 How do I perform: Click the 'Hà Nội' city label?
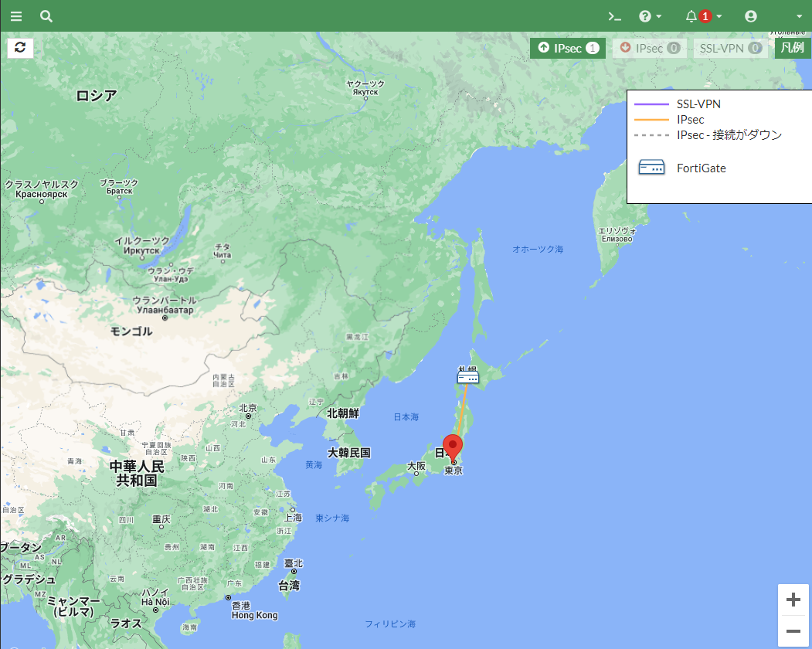[155, 602]
